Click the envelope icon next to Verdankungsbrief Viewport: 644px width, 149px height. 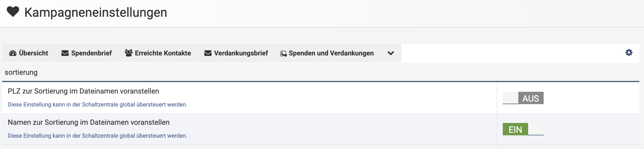tap(208, 53)
